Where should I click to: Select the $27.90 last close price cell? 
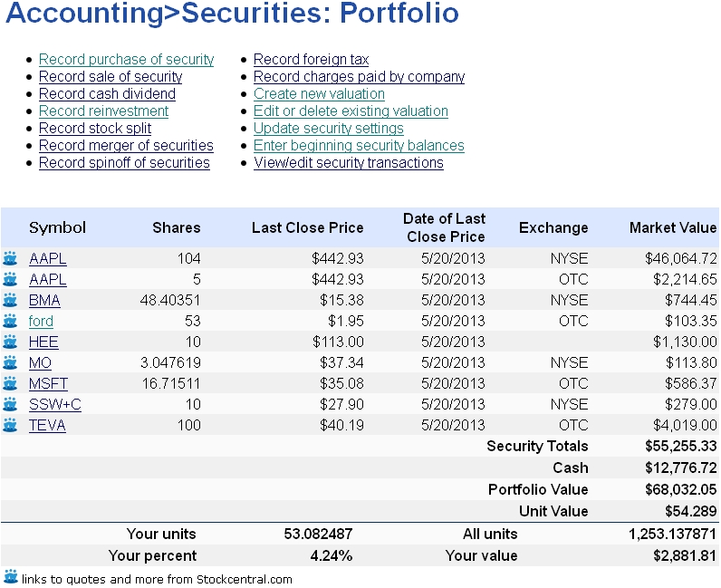point(341,404)
